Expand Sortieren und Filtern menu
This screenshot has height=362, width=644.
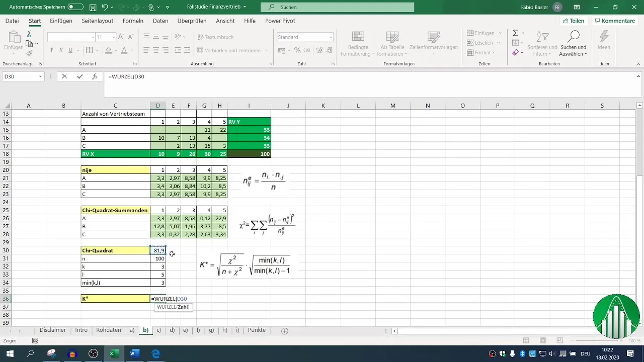tap(542, 44)
